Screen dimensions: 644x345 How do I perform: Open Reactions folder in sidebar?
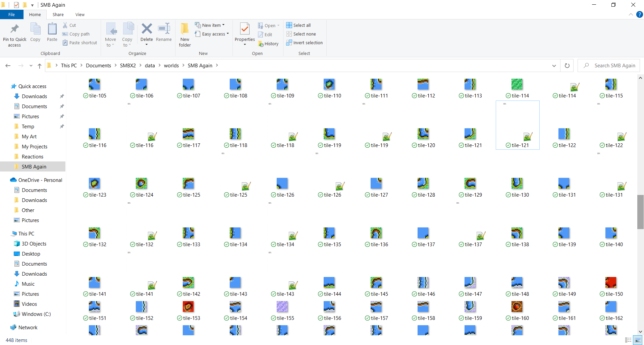[33, 156]
